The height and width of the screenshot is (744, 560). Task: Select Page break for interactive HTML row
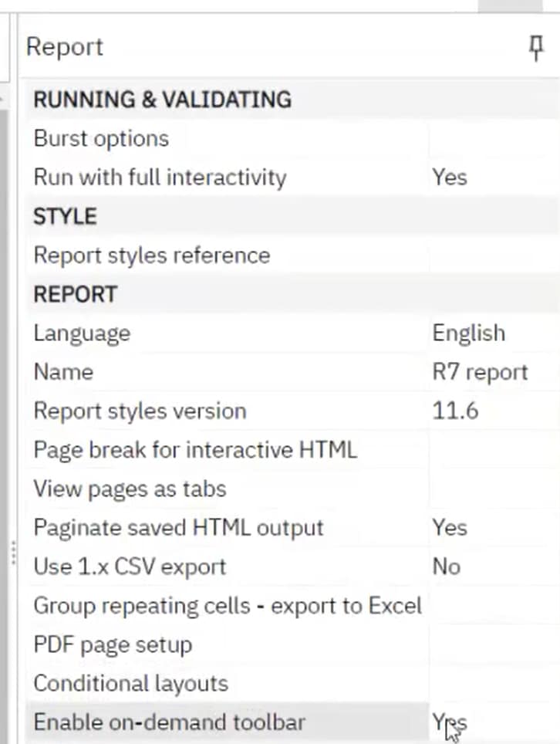coord(195,450)
